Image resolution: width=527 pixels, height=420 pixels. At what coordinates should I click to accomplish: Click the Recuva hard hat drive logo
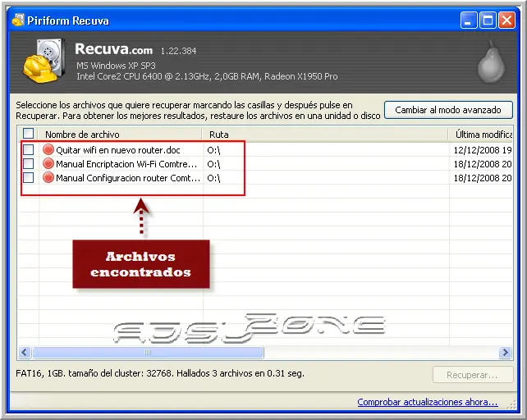(44, 61)
